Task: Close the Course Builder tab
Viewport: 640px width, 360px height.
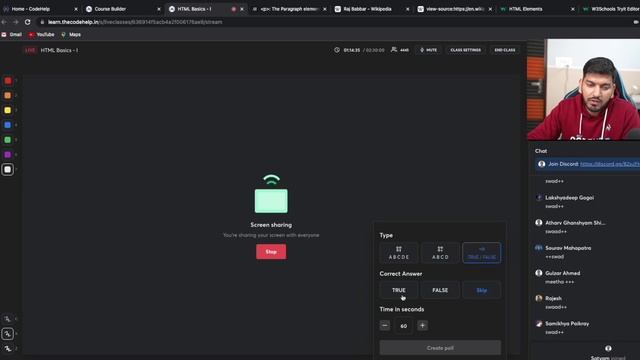Action: click(x=159, y=9)
